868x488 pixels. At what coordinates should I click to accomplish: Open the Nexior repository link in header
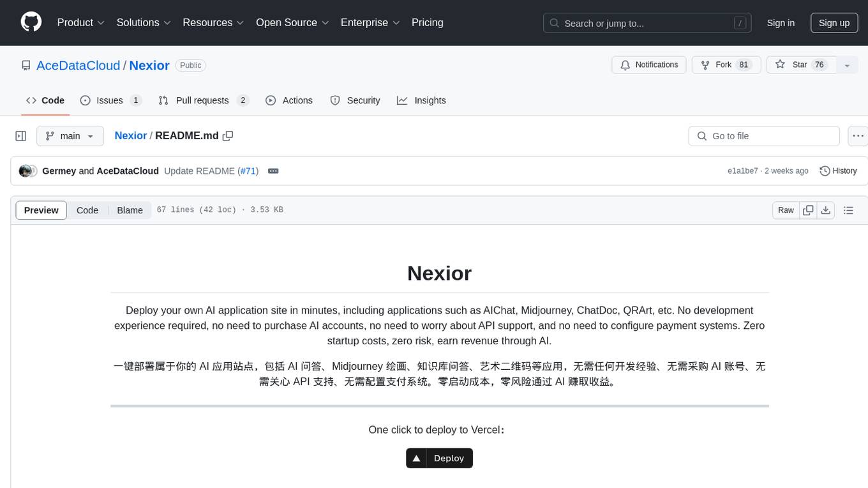point(149,65)
